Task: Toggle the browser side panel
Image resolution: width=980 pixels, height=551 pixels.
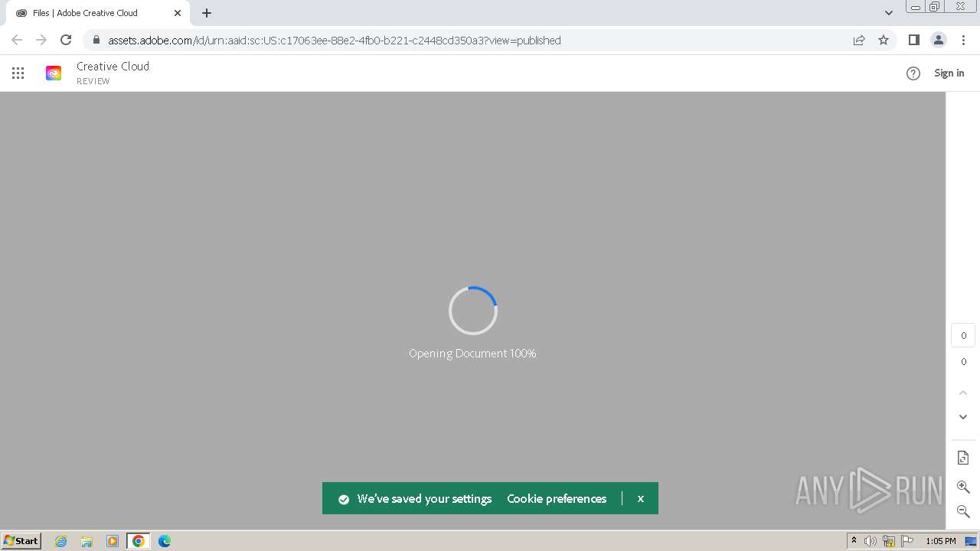Action: coord(913,40)
